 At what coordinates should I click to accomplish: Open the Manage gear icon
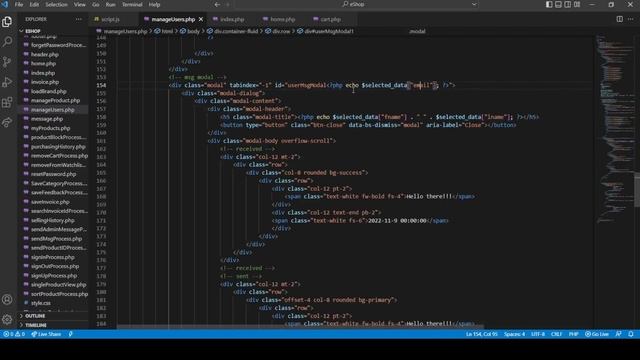7,319
